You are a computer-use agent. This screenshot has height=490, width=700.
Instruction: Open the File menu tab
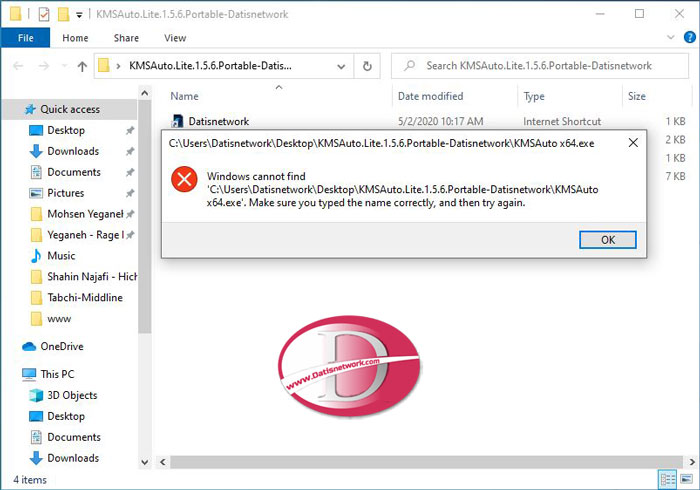pos(25,38)
